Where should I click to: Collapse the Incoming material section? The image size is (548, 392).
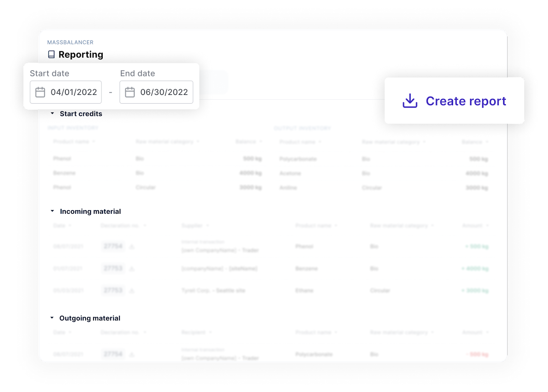[53, 211]
